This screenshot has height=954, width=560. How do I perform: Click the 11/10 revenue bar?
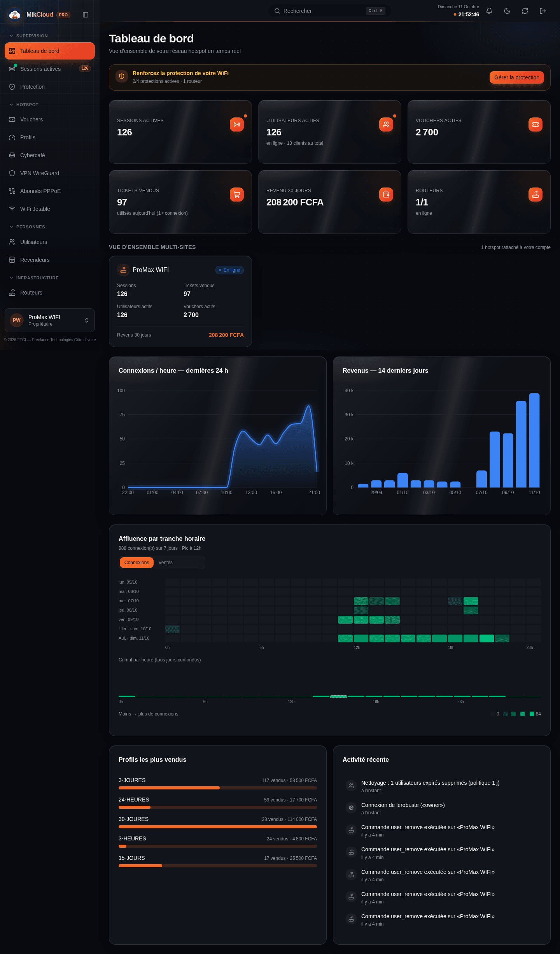(x=534, y=440)
